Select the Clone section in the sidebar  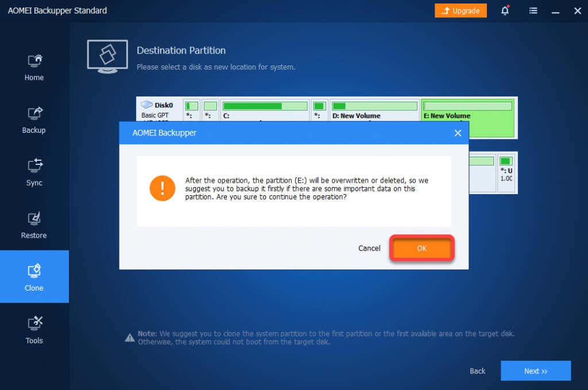tap(34, 277)
